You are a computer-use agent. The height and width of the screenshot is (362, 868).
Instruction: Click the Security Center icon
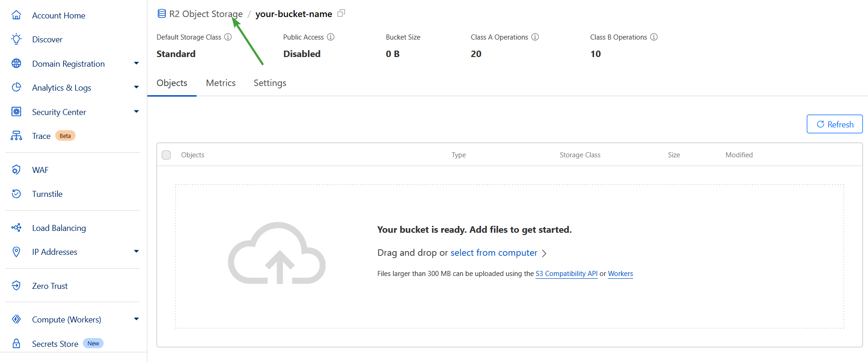tap(16, 112)
